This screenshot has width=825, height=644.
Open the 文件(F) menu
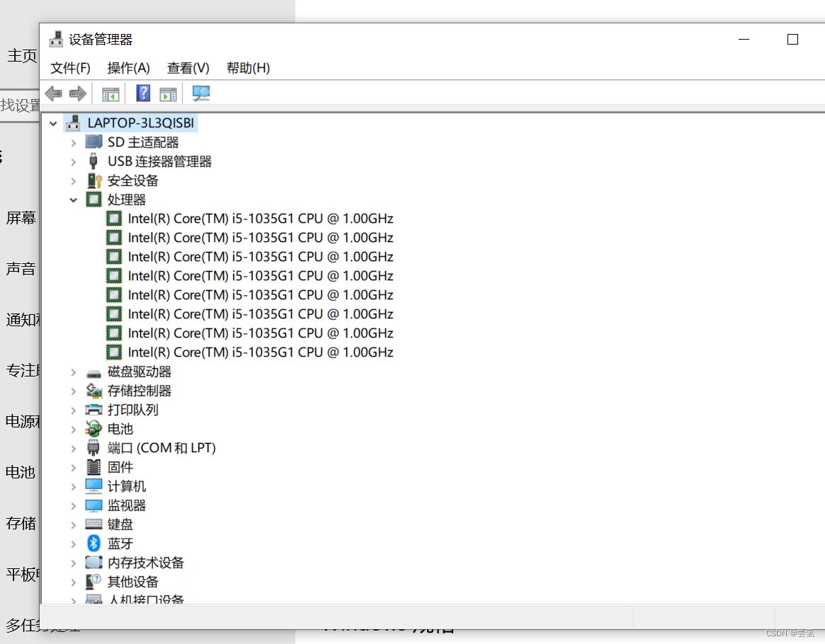click(x=69, y=68)
